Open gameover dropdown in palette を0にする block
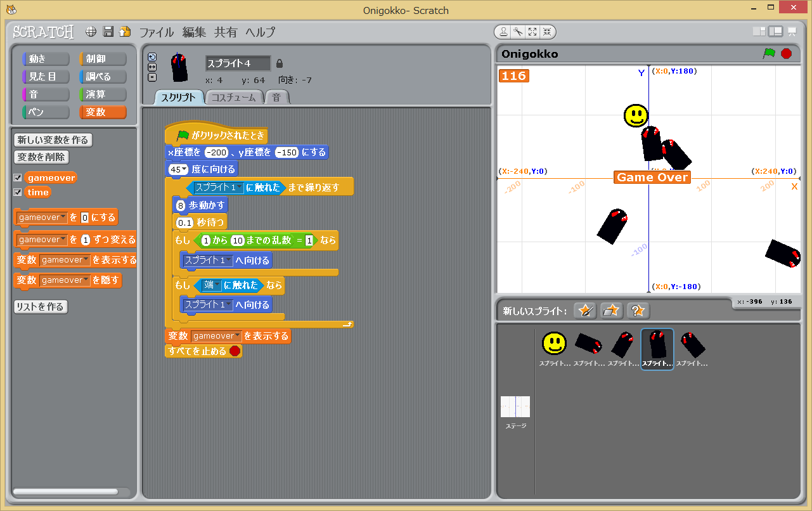This screenshot has width=812, height=511. (x=42, y=217)
